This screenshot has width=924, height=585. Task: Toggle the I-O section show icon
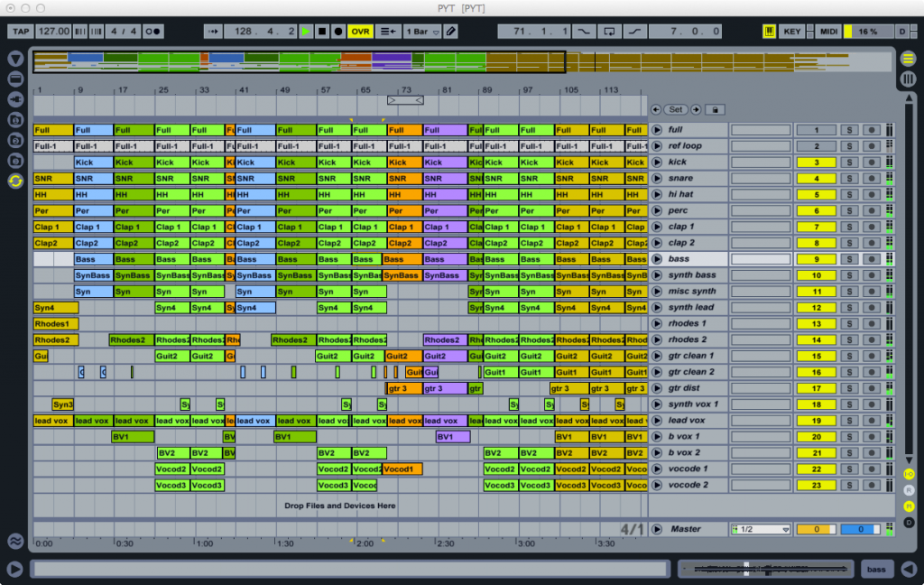[x=909, y=474]
